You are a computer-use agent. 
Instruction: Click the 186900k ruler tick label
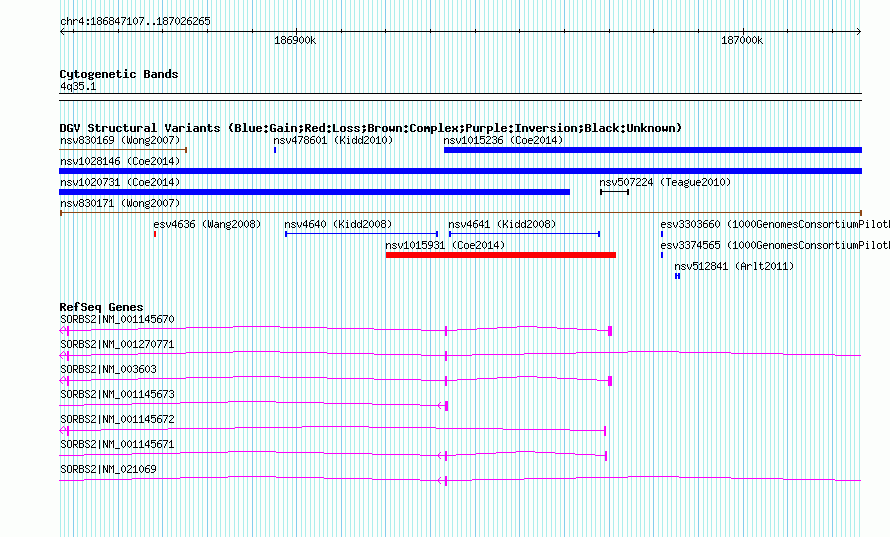tap(295, 40)
